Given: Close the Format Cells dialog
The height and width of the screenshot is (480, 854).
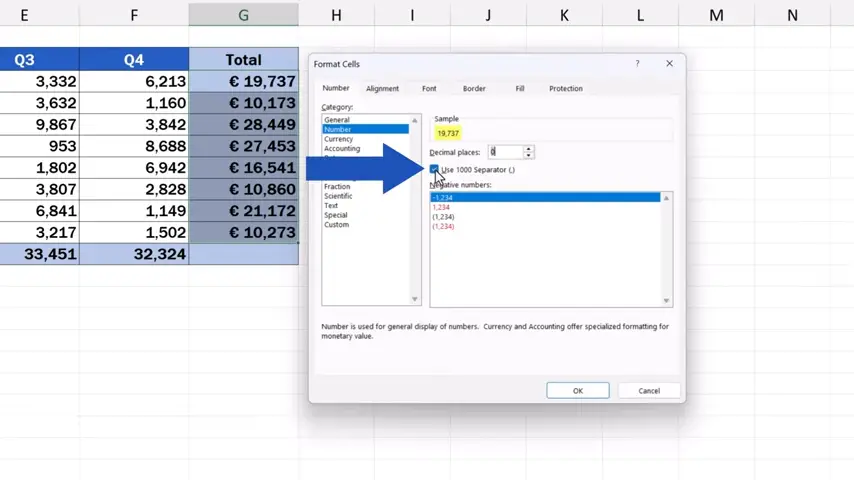Looking at the screenshot, I should (669, 64).
